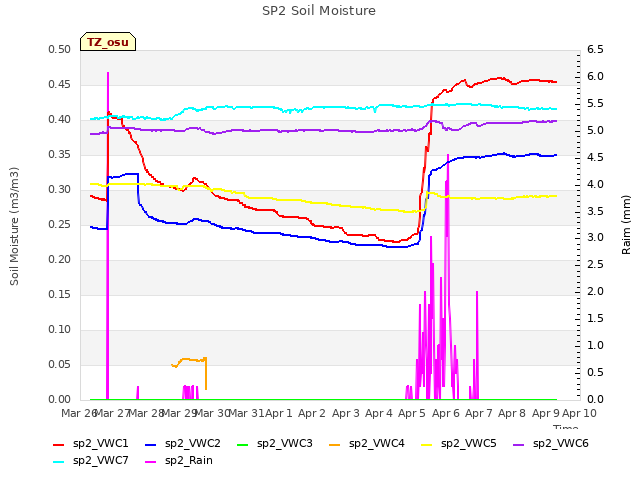Viewport: 640px width, 480px height.
Task: Click the sp2_VWC7 legend label
Action: pyautogui.click(x=100, y=460)
